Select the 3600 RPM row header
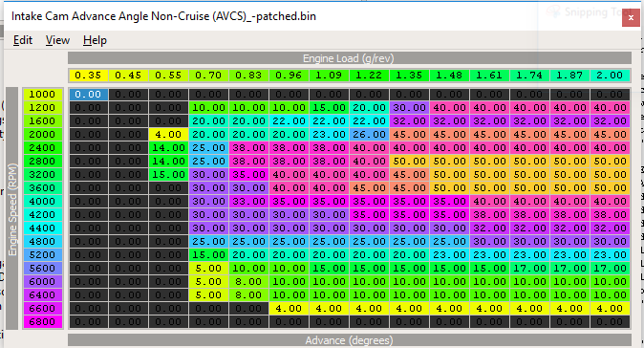The width and height of the screenshot is (644, 348). click(42, 187)
